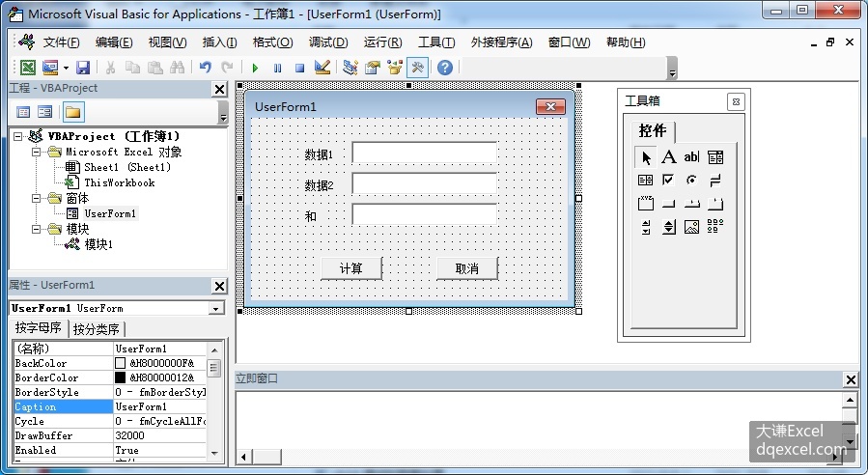The width and height of the screenshot is (868, 475).
Task: Select the ListBox tool in toolbox
Action: [646, 180]
